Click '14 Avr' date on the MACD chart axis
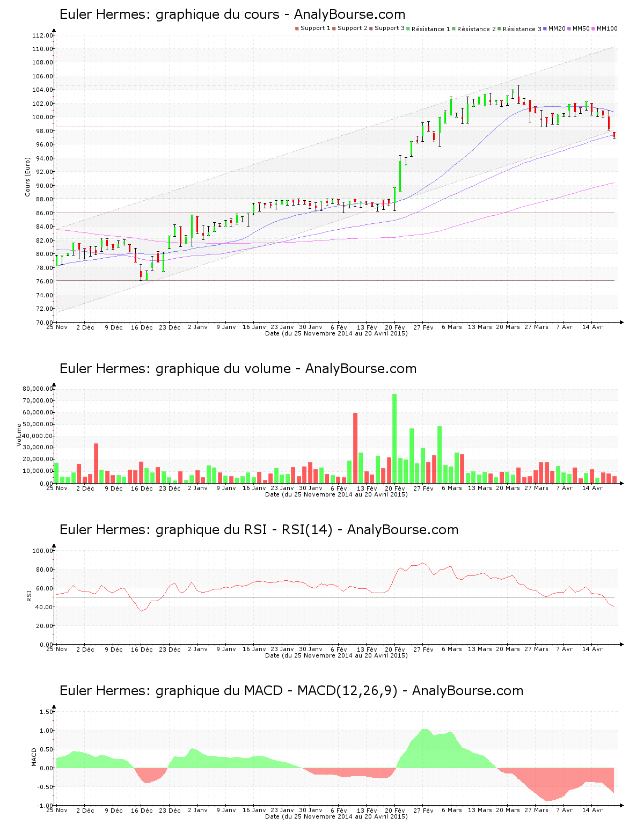Viewport: 644px width, 832px height. pyautogui.click(x=592, y=810)
